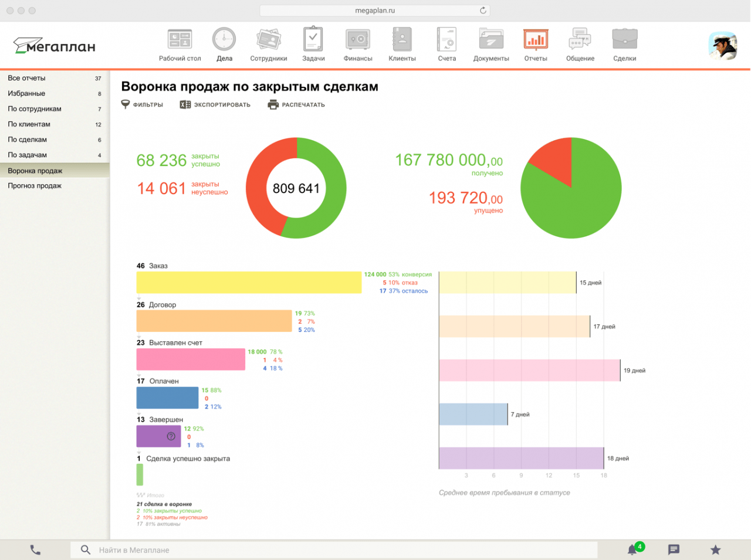
Task: Click the blue Оплачен funnel bar
Action: click(x=167, y=398)
